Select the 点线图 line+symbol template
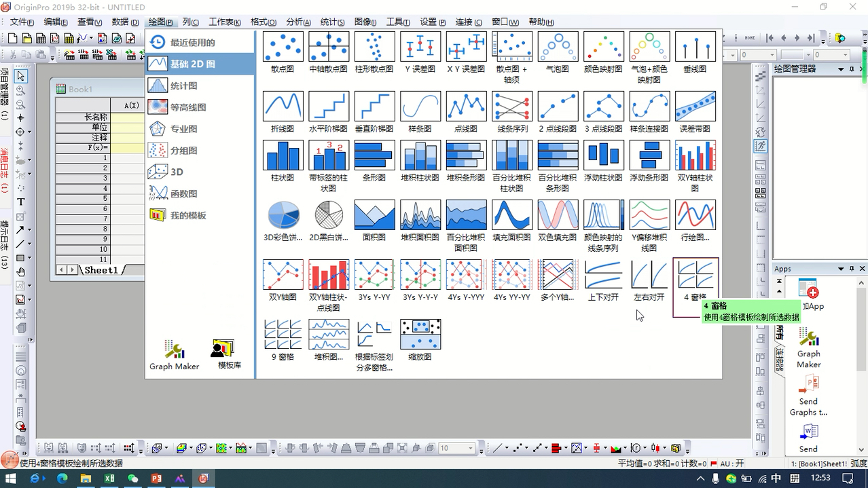This screenshot has width=868, height=488. click(466, 112)
